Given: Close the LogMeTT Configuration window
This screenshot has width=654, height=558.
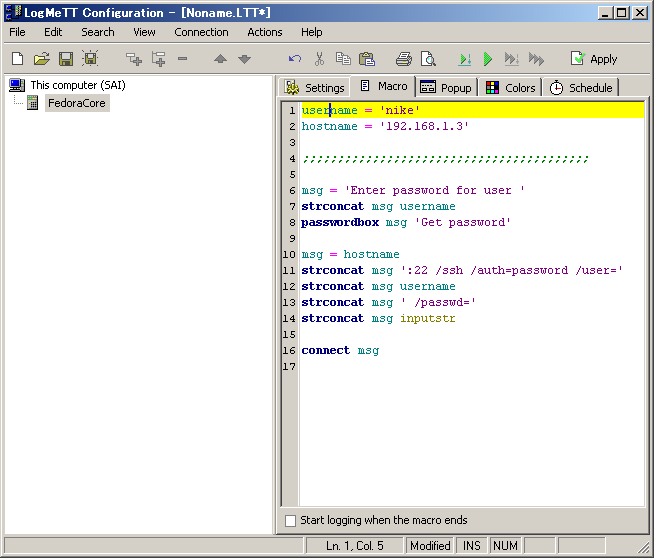Looking at the screenshot, I should 639,13.
